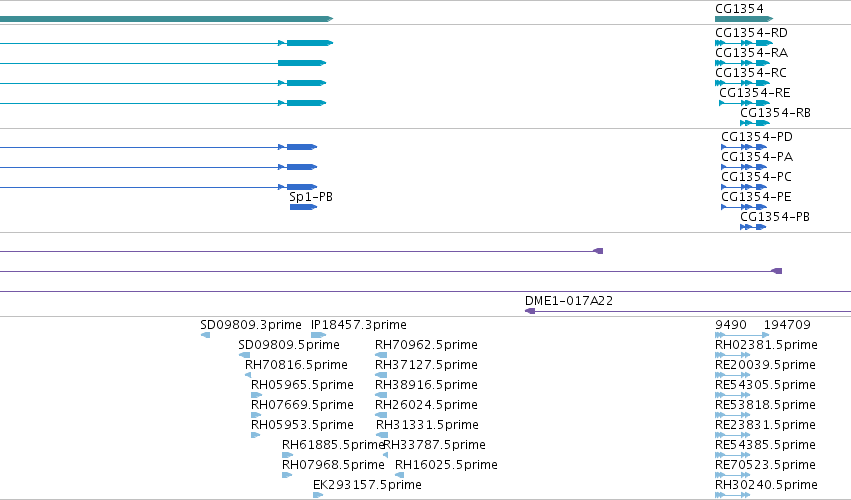Click the RH38916.5prime EST label
851x500 pixels.
pos(426,385)
